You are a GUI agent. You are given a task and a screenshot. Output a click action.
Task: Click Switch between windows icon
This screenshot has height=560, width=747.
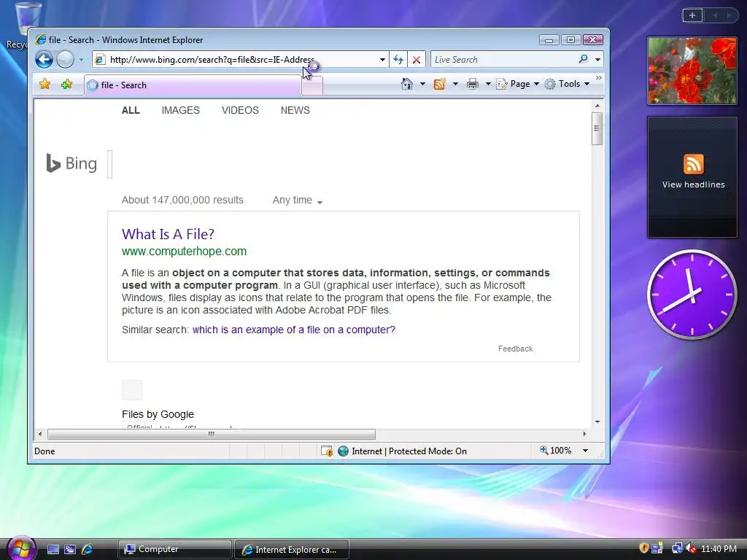pyautogui.click(x=70, y=550)
